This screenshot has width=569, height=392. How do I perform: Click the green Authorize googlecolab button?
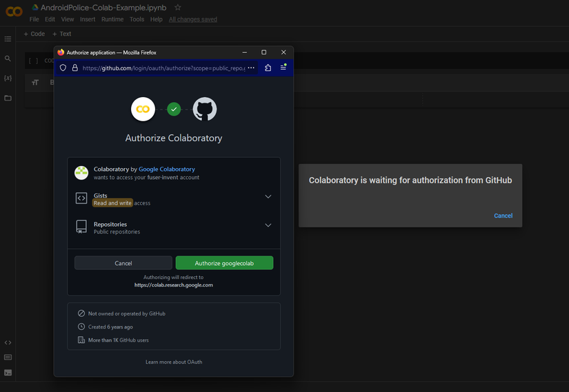coord(224,263)
